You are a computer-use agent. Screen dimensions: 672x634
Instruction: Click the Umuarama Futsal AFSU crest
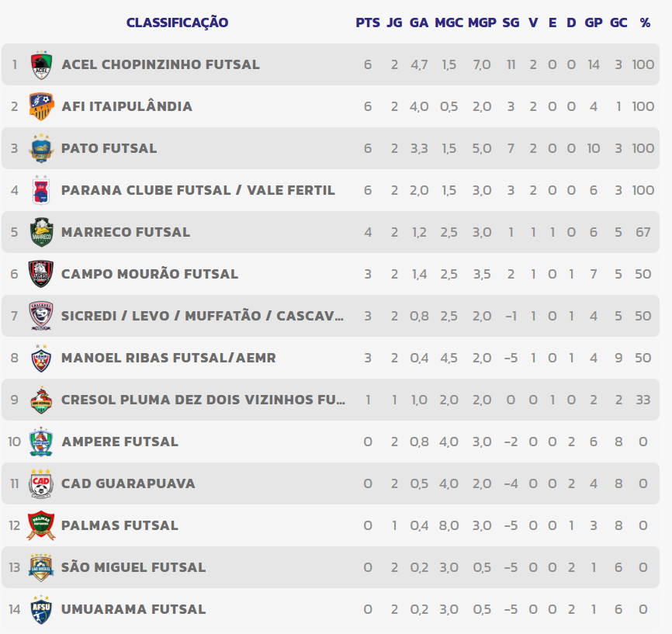click(x=41, y=609)
